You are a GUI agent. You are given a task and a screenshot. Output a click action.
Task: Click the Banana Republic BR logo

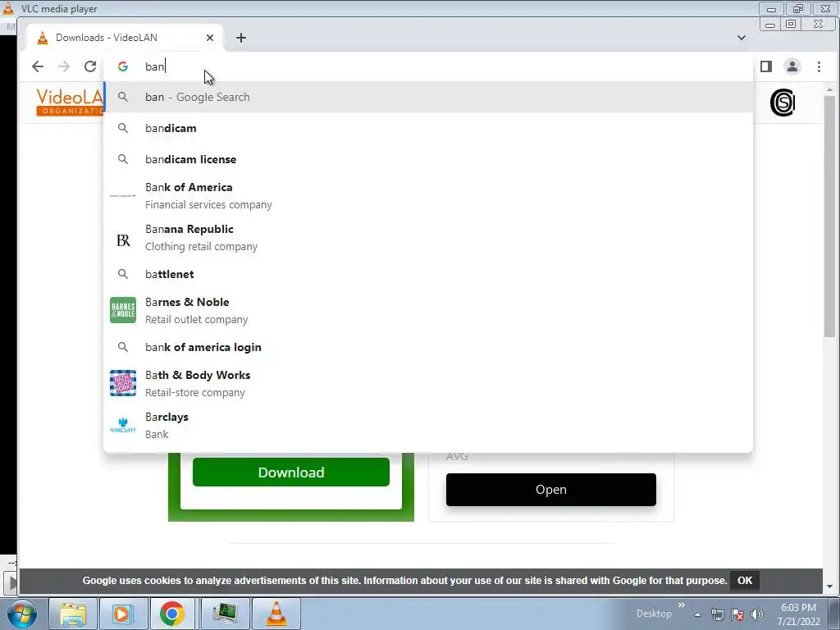coord(123,240)
